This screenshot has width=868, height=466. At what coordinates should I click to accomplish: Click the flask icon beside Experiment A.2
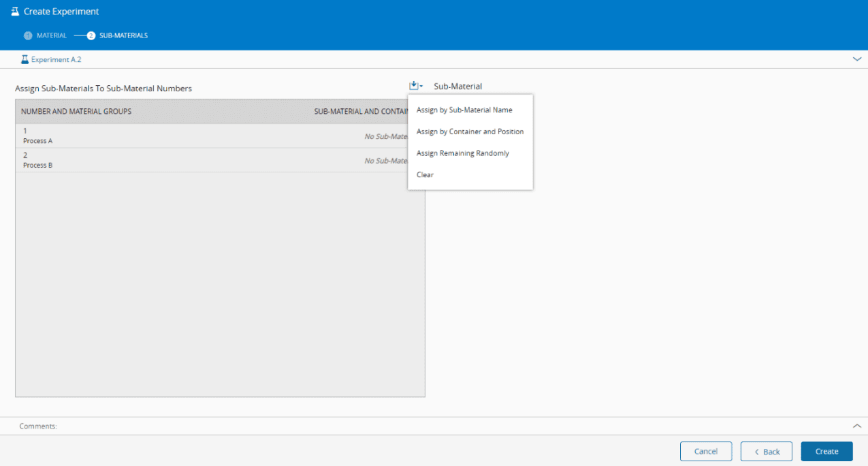(25, 60)
